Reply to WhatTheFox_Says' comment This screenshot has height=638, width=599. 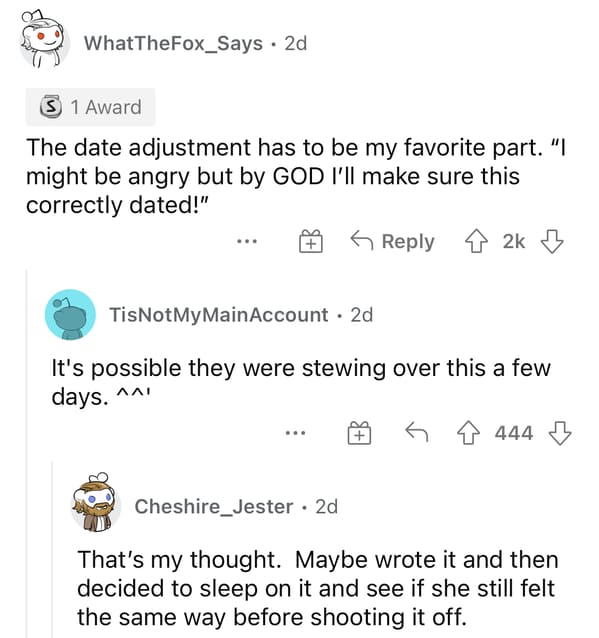point(393,241)
